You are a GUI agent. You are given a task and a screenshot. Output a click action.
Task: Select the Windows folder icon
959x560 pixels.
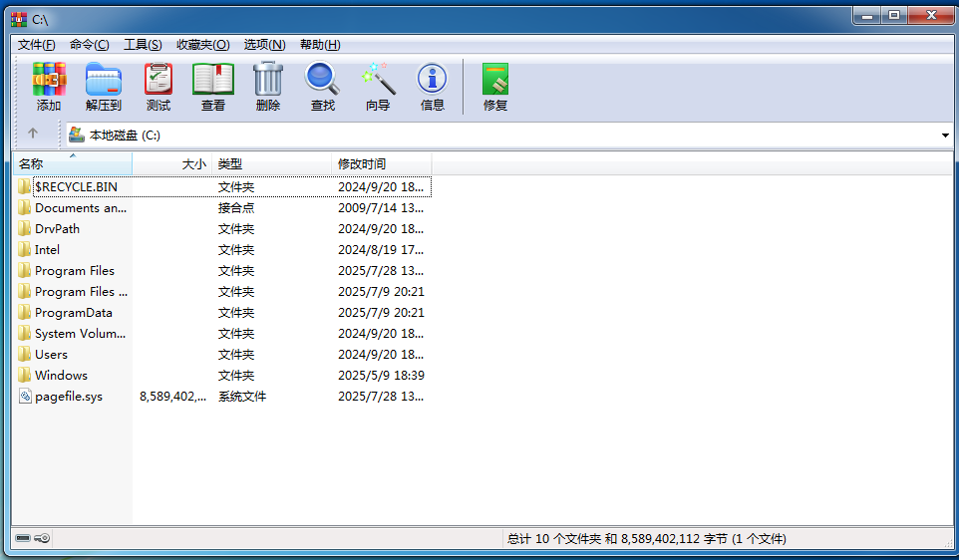click(x=25, y=375)
